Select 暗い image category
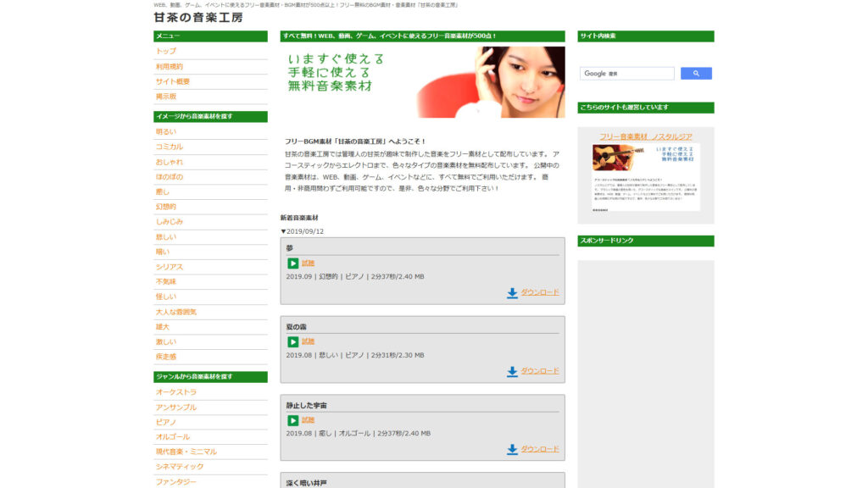Screen dimensions: 868x488 pyautogui.click(x=162, y=252)
